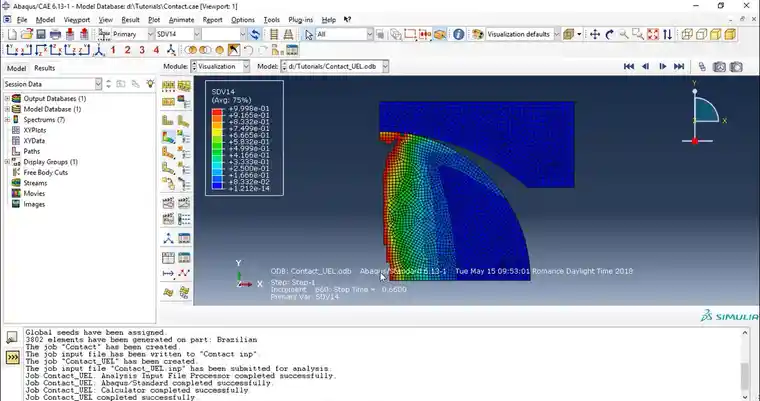
Task: Expand the Output Databases tree node
Action: click(x=7, y=98)
